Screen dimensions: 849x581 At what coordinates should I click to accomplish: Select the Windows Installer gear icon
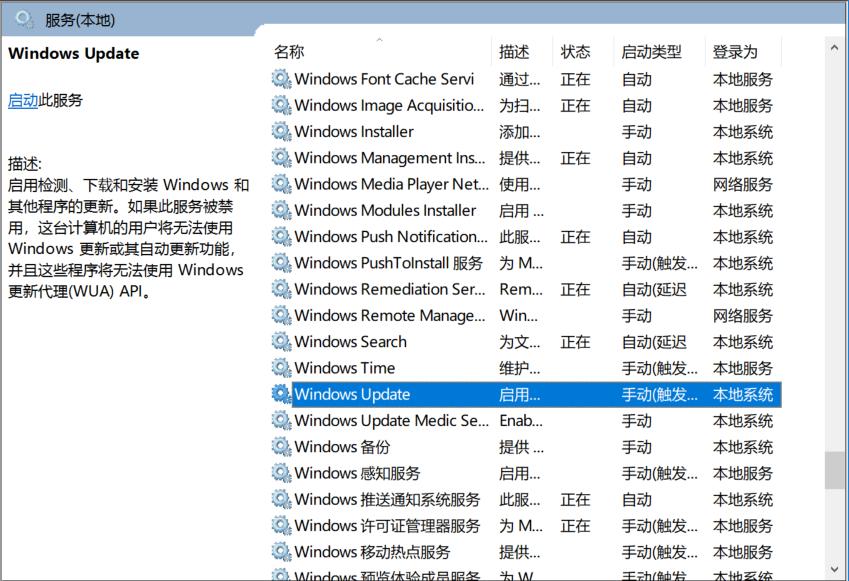[x=282, y=132]
